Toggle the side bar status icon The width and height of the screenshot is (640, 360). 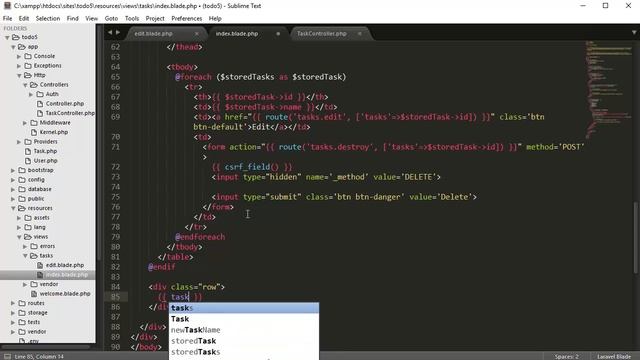click(7, 356)
